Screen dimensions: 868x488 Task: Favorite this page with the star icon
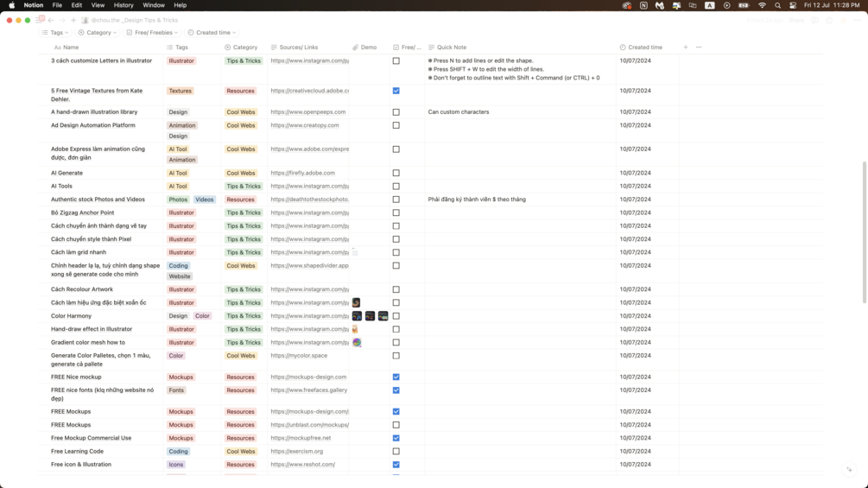[x=843, y=20]
